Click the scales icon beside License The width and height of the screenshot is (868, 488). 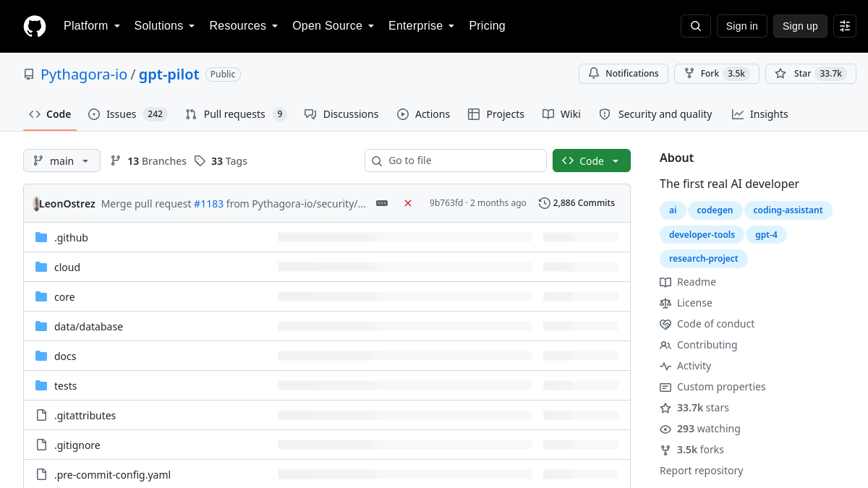click(x=665, y=303)
